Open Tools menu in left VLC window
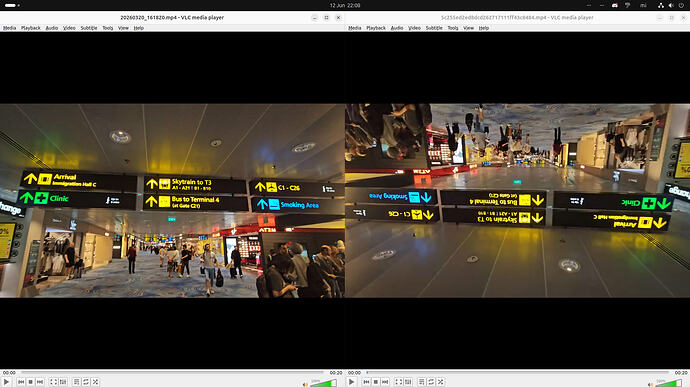 pos(108,28)
